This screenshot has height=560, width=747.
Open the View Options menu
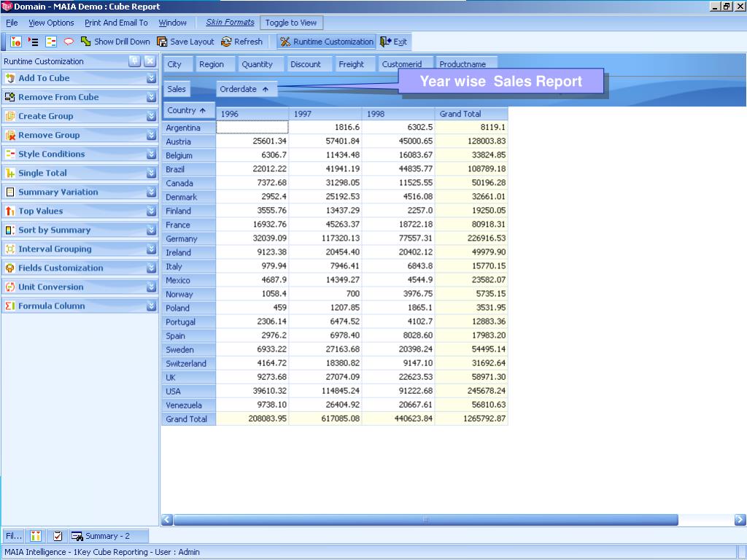click(x=51, y=23)
